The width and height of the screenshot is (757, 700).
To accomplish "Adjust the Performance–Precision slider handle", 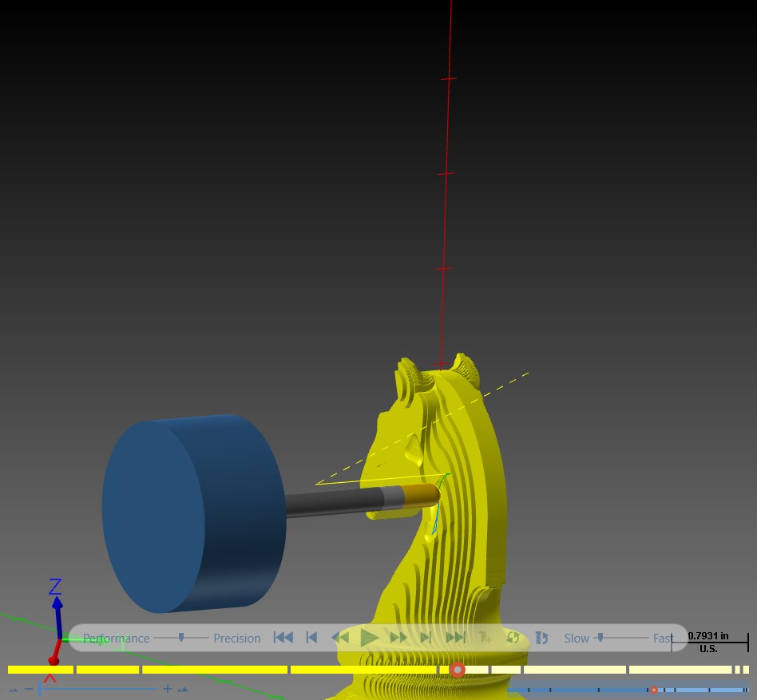I will [x=181, y=638].
